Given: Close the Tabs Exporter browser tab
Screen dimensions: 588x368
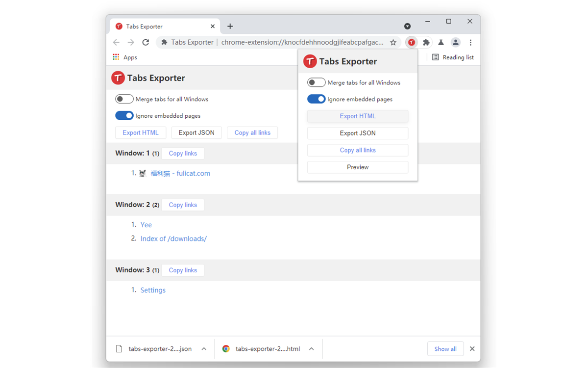Looking at the screenshot, I should [x=213, y=26].
